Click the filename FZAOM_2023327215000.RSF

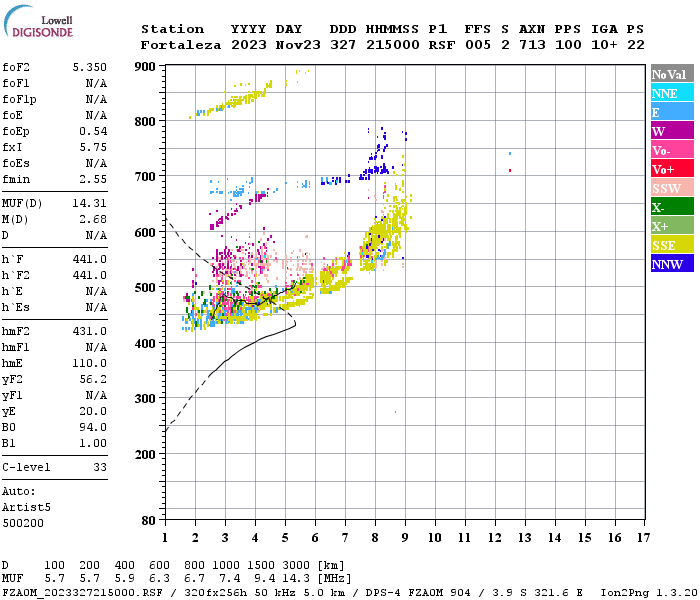pyautogui.click(x=83, y=593)
